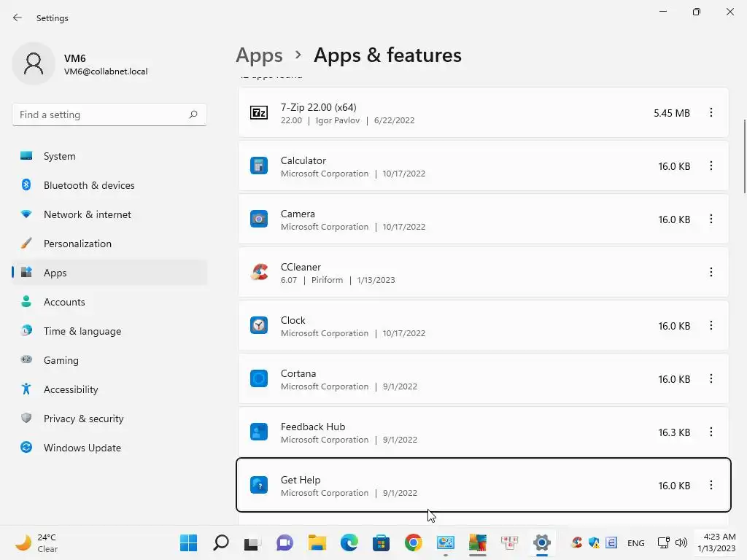The height and width of the screenshot is (560, 747).
Task: Click the Cortana app icon
Action: 259,378
